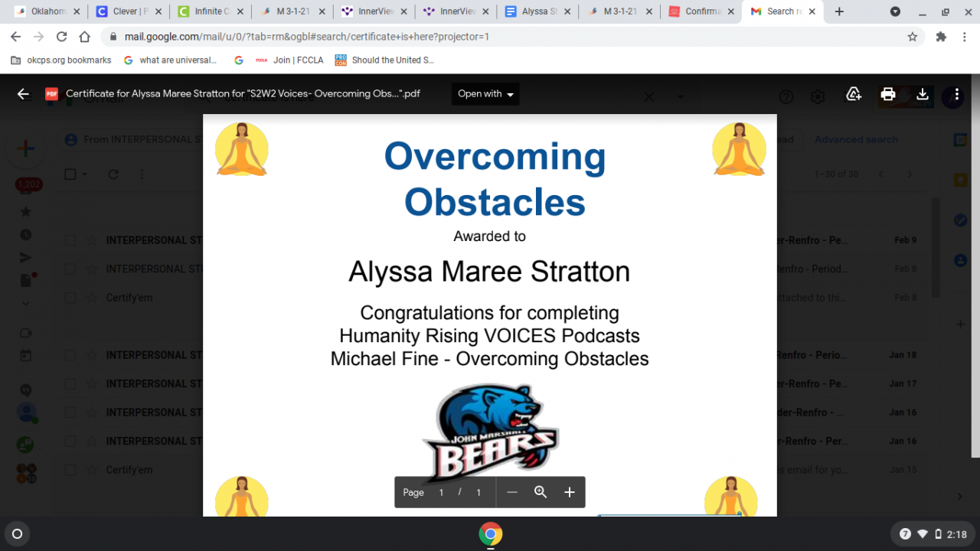
Task: Open the 'what are universal...' bookmark
Action: tap(170, 60)
